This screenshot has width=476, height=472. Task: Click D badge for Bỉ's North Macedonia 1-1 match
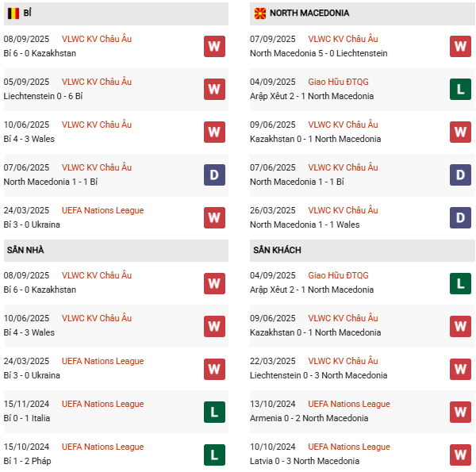coord(214,175)
